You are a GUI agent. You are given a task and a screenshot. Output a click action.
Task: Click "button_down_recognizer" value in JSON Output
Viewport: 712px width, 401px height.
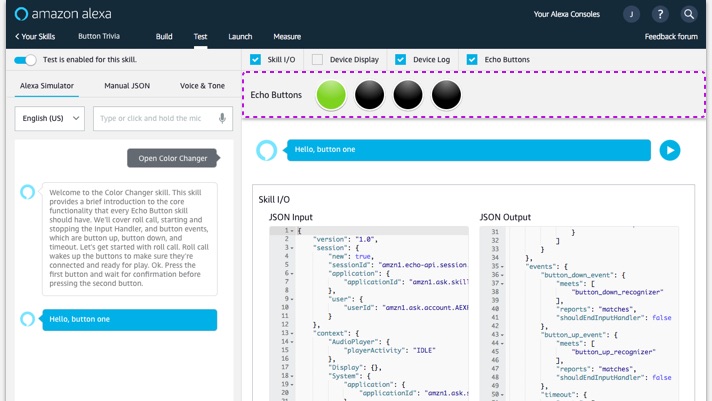coord(618,292)
